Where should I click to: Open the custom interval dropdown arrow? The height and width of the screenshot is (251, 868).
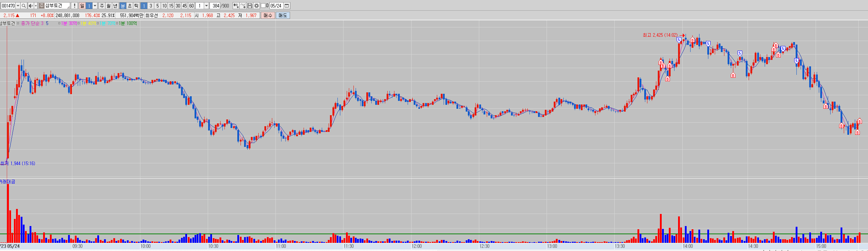point(206,6)
